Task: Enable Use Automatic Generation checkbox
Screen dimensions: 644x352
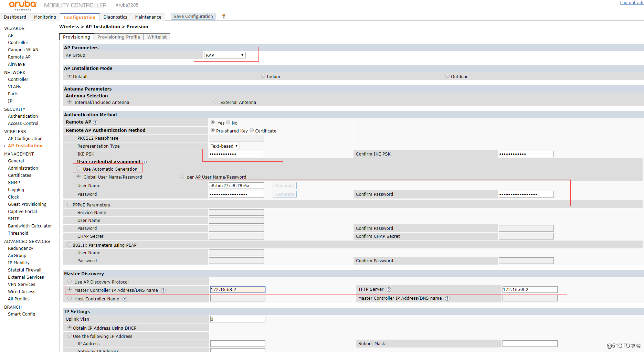Action: 78,169
